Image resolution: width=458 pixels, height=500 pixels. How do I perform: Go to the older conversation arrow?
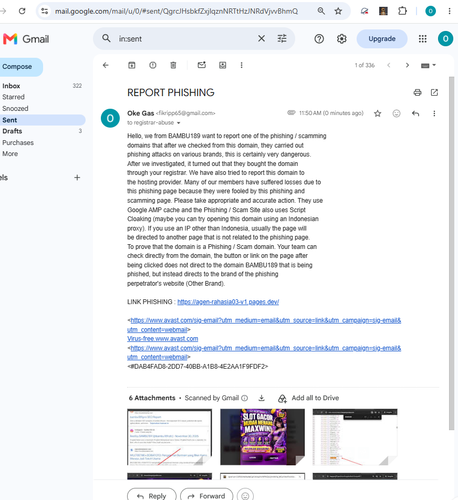point(407,65)
